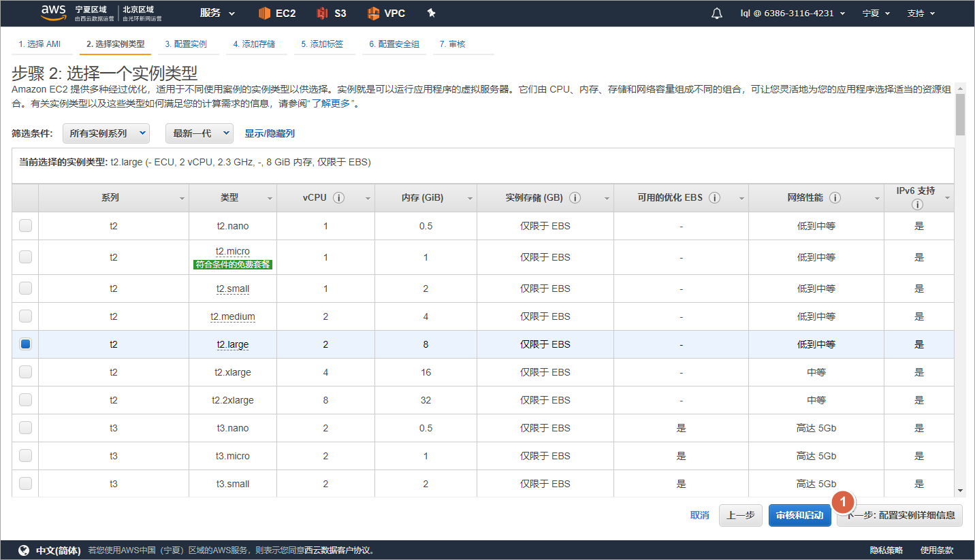Click the 审核和启动 button

pos(800,515)
